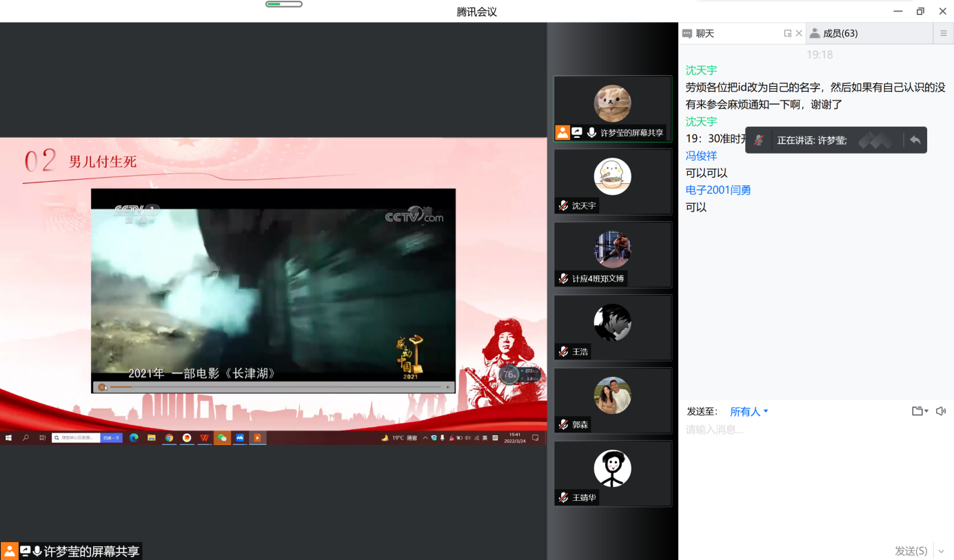Viewport: 954px width, 560px height.
Task: Expand the send options arrow next to 发送
Action: [x=942, y=551]
